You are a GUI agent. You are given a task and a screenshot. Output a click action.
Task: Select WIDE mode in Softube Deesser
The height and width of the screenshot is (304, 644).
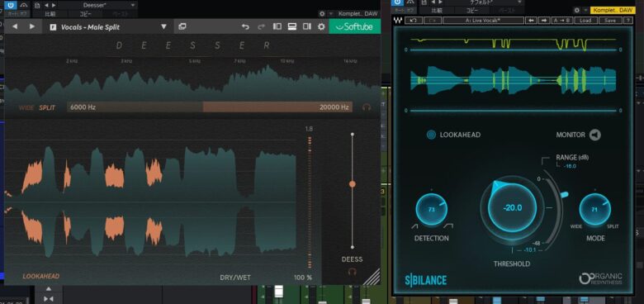pos(26,107)
